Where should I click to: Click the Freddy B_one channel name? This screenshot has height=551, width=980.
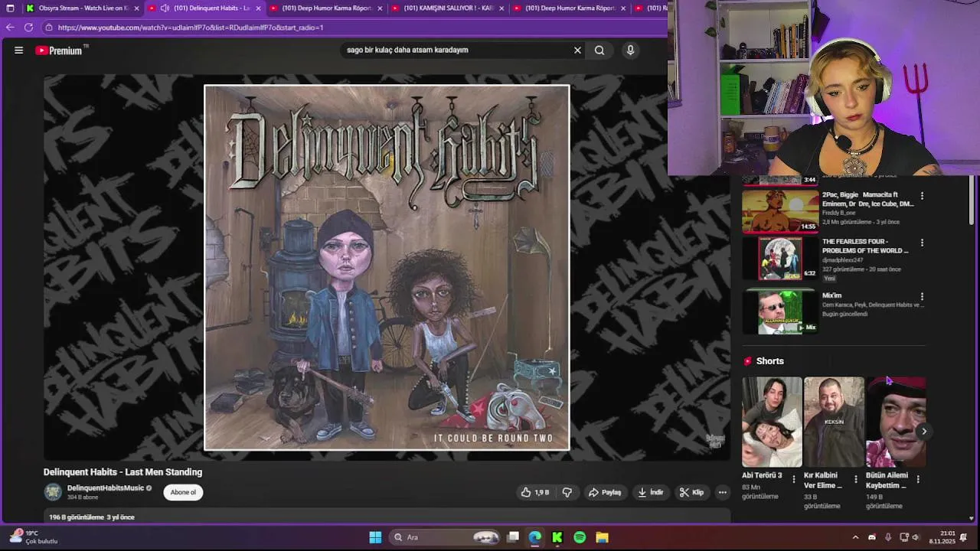pos(841,214)
